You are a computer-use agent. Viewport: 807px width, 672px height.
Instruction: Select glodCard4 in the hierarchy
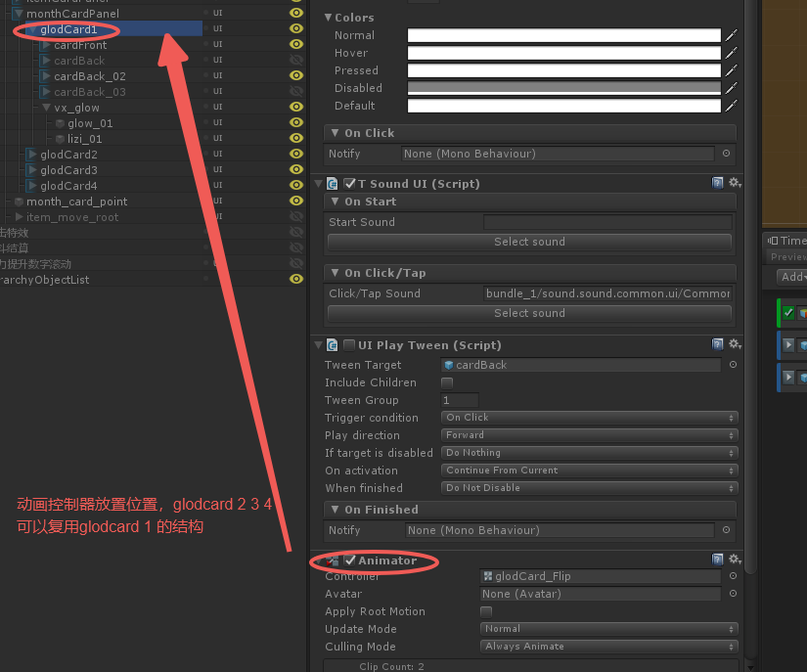69,186
